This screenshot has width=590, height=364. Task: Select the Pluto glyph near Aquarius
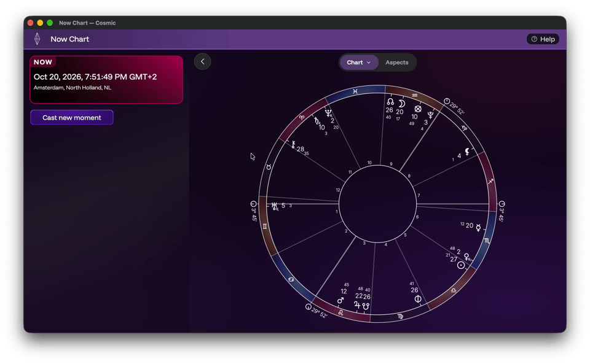[430, 115]
